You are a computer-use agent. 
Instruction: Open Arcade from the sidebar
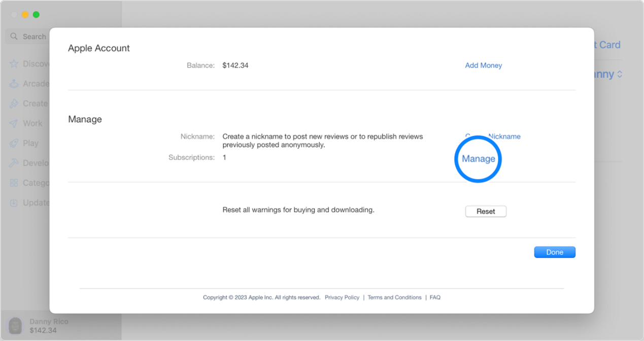tap(14, 83)
